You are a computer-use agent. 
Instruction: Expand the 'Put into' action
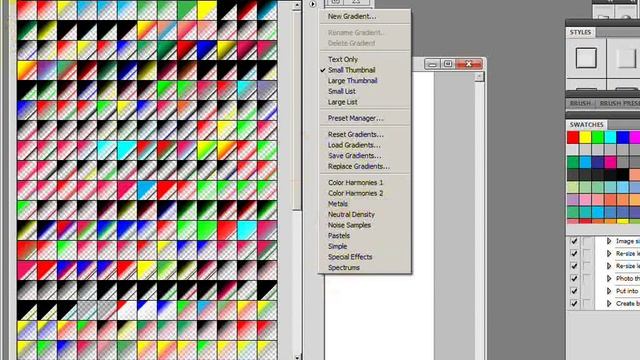click(x=609, y=291)
